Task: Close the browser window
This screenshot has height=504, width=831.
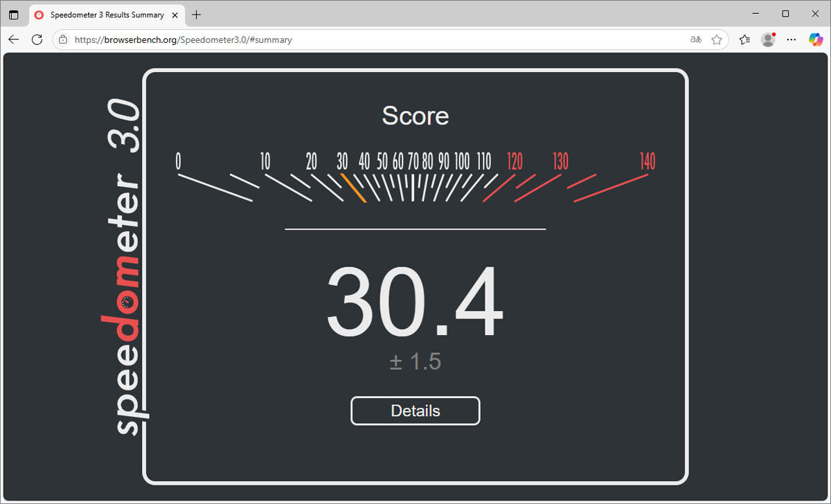Action: tap(815, 14)
